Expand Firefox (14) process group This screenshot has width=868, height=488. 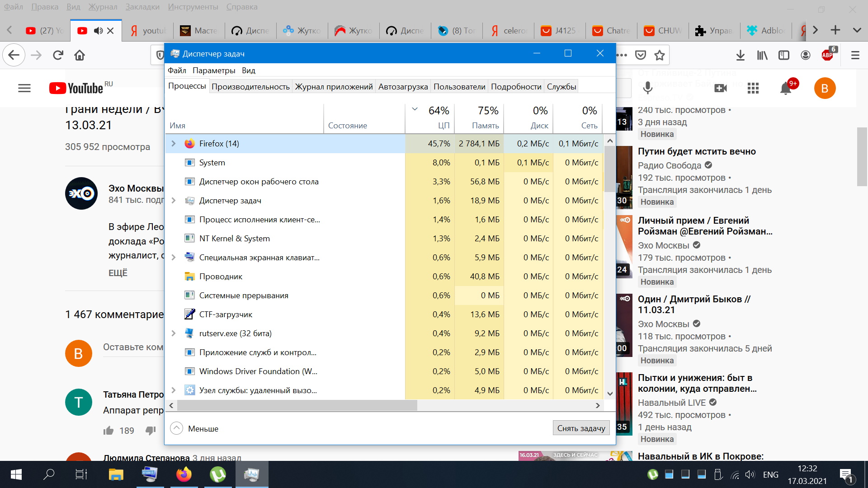[174, 144]
